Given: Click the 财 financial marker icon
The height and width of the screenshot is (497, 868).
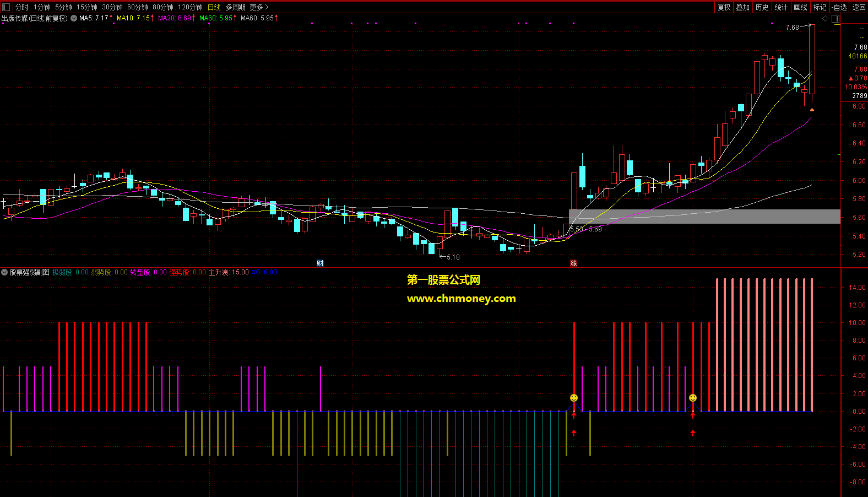Looking at the screenshot, I should click(x=320, y=263).
